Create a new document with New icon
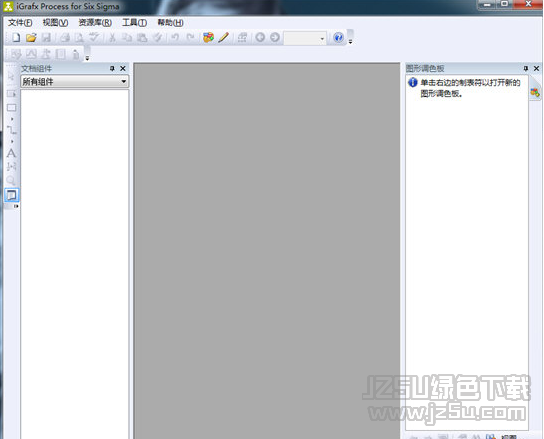The image size is (544, 439). point(16,37)
